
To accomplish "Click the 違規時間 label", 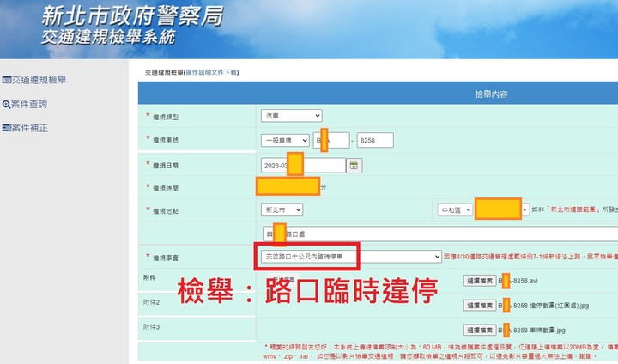I will 166,189.
